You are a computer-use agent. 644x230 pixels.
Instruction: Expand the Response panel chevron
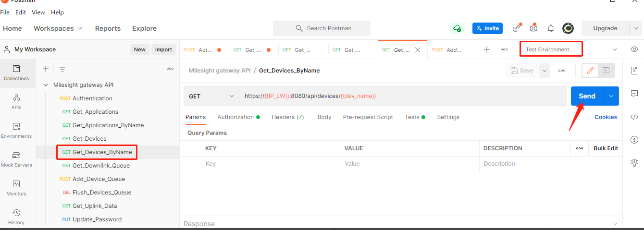(x=615, y=224)
